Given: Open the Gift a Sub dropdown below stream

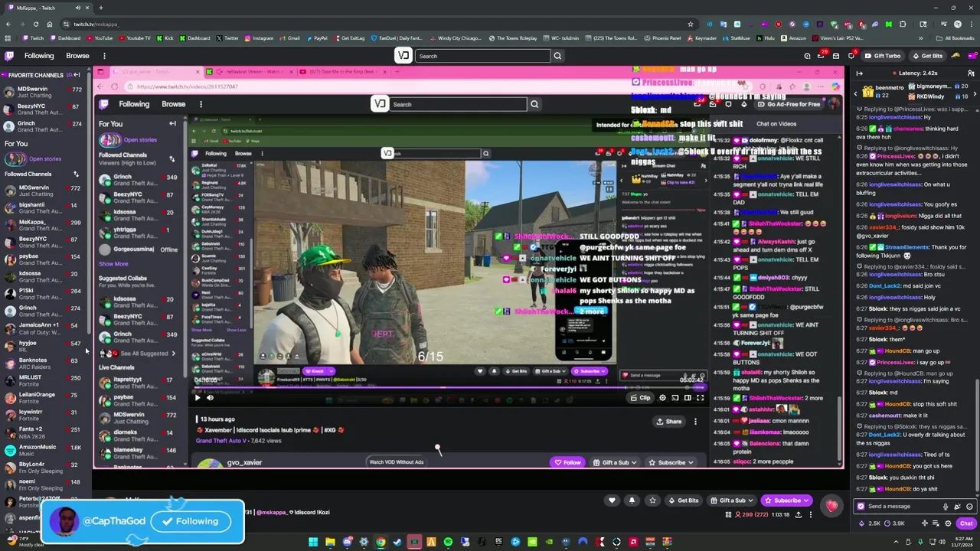Looking at the screenshot, I should (x=731, y=500).
